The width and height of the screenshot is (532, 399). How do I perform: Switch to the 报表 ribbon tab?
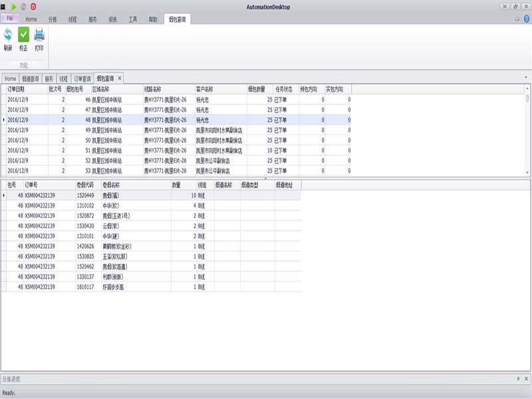(x=113, y=19)
